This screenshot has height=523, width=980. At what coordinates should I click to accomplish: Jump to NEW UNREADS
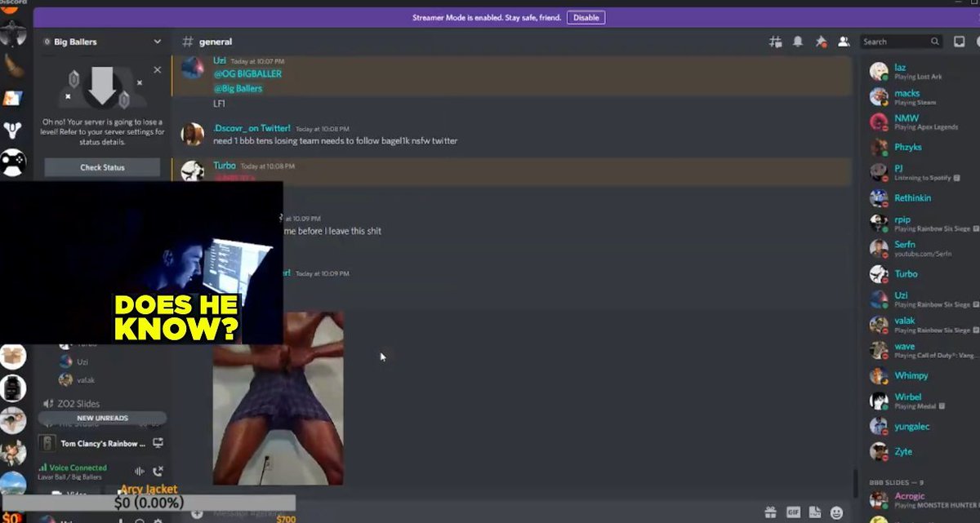point(102,418)
